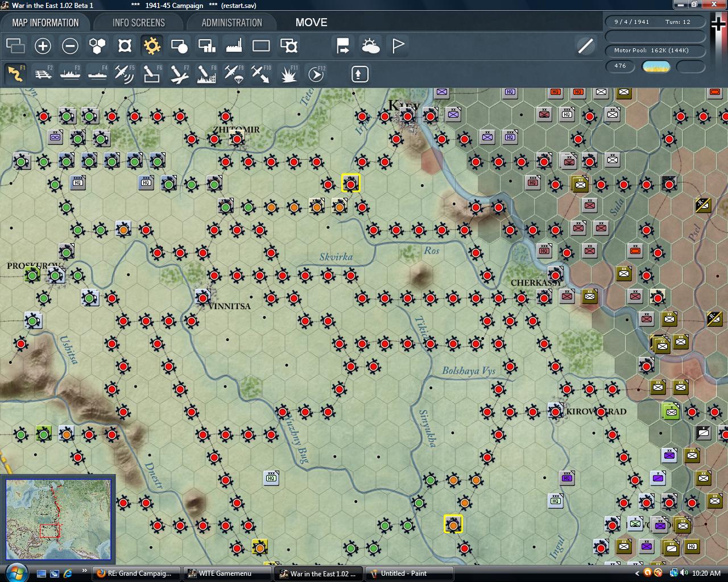728x582 pixels.
Task: Click the CHERKASSY city label
Action: [536, 282]
